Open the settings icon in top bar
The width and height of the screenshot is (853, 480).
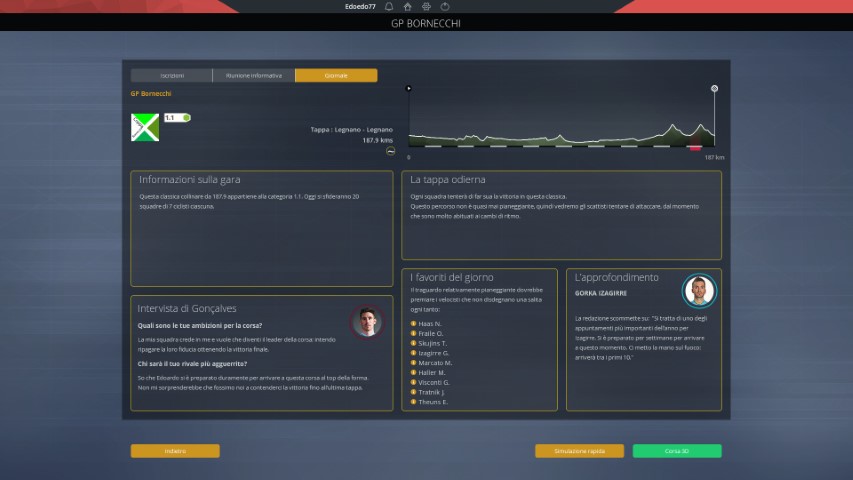pyautogui.click(x=426, y=6)
